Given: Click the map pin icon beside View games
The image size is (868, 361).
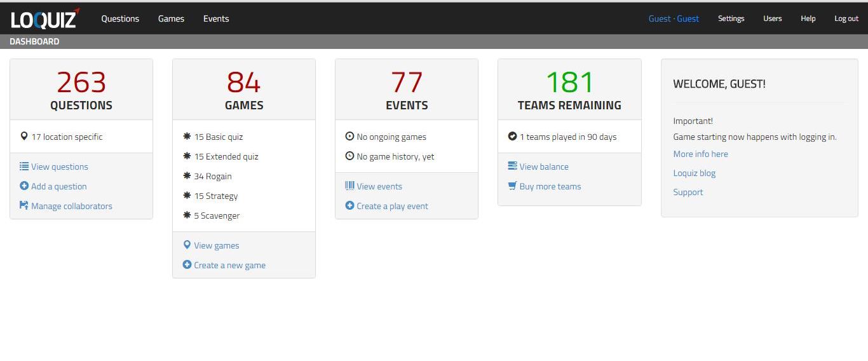Looking at the screenshot, I should (187, 245).
